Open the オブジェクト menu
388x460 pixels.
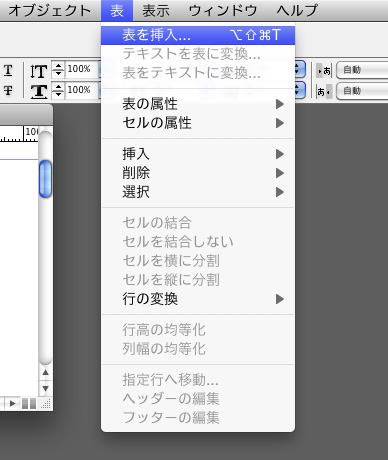pos(49,11)
